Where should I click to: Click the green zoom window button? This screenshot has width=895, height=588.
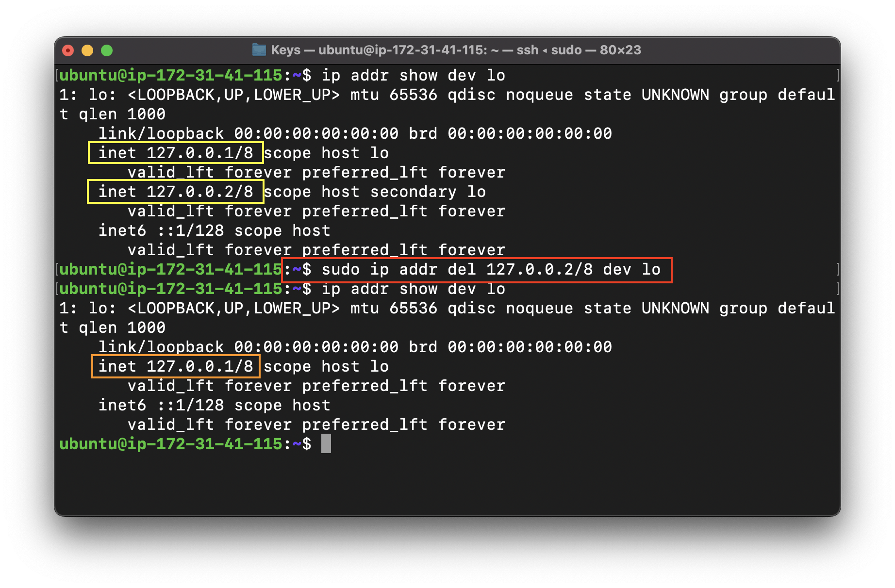107,50
